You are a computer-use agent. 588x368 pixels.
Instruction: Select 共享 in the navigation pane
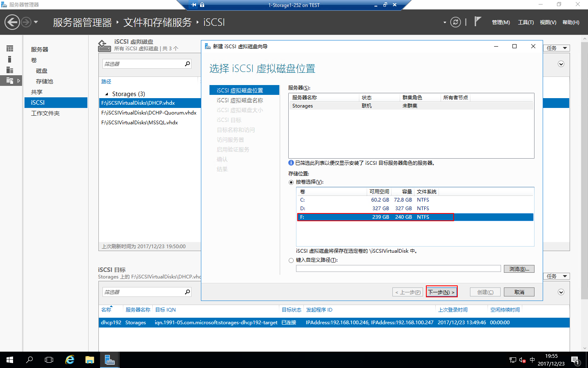[x=37, y=92]
